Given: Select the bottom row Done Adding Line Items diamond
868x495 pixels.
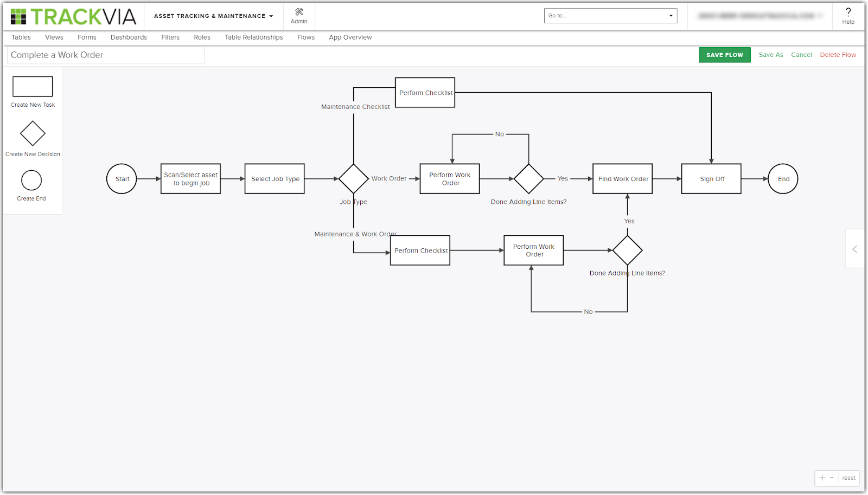Looking at the screenshot, I should pyautogui.click(x=628, y=250).
